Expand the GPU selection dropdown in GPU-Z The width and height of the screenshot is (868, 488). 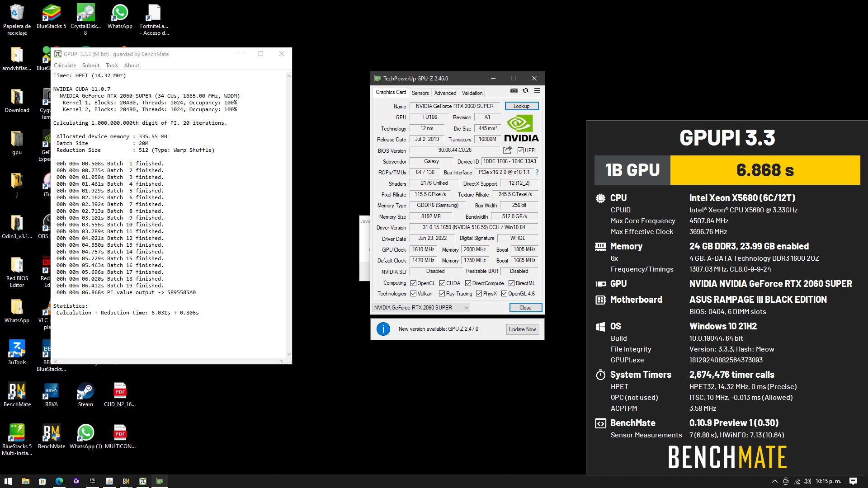tap(421, 308)
